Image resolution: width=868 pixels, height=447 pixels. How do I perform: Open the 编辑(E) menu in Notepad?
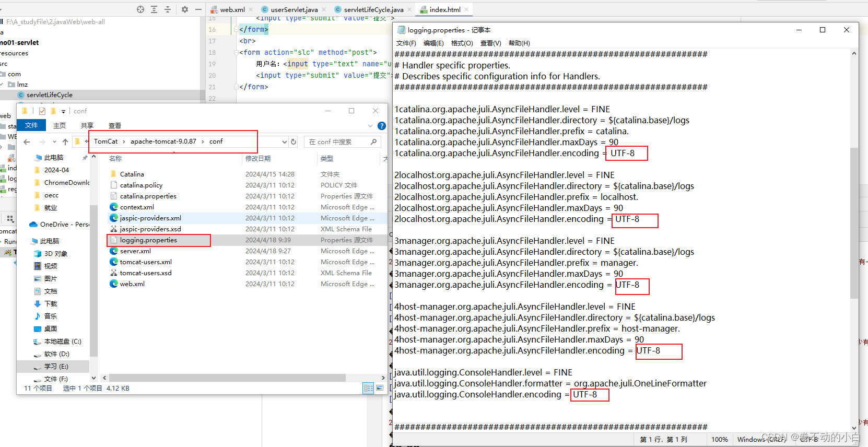pyautogui.click(x=433, y=43)
